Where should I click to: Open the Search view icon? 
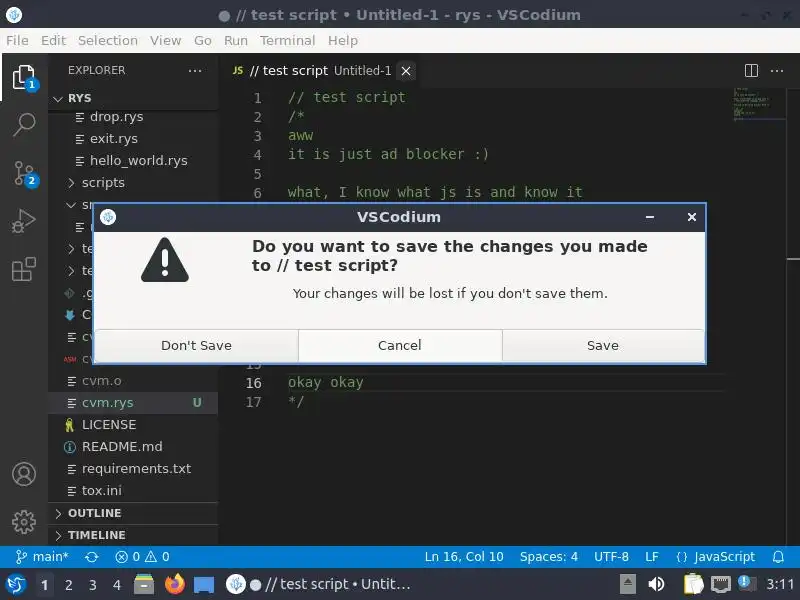(x=24, y=124)
